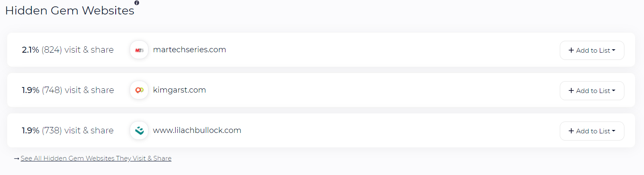
Task: Open the www.lilachbullock.com domain name
Action: tap(197, 130)
